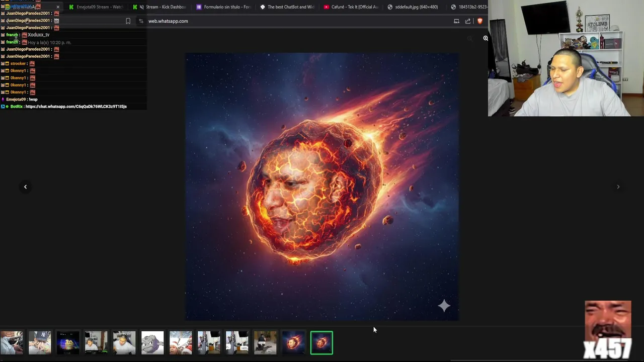Switch to Formulario sin título tab
644x362 pixels.
pos(224,7)
